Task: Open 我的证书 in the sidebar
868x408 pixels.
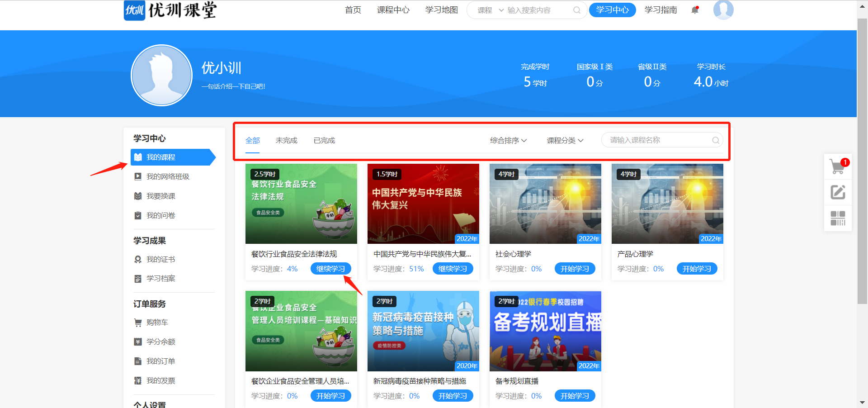Action: (x=160, y=259)
